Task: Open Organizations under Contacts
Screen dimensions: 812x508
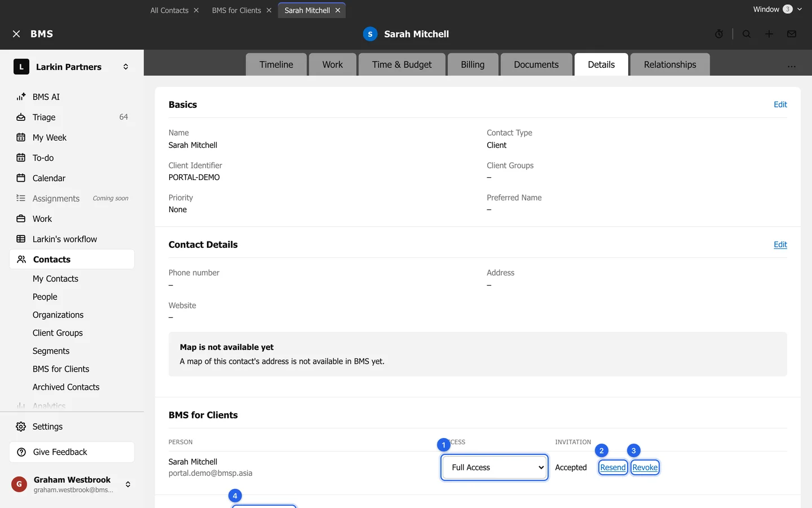Action: coord(58,315)
